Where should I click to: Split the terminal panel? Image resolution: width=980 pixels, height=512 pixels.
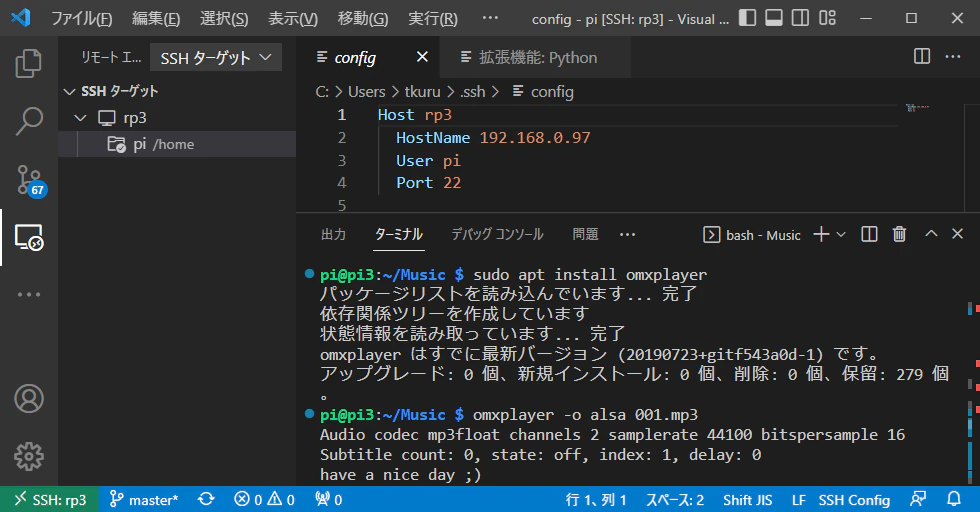point(869,234)
